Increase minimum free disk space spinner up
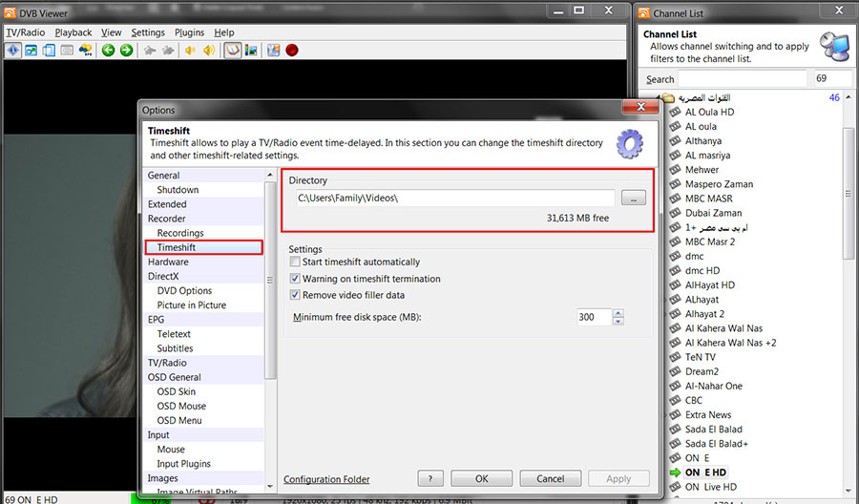 [x=618, y=313]
